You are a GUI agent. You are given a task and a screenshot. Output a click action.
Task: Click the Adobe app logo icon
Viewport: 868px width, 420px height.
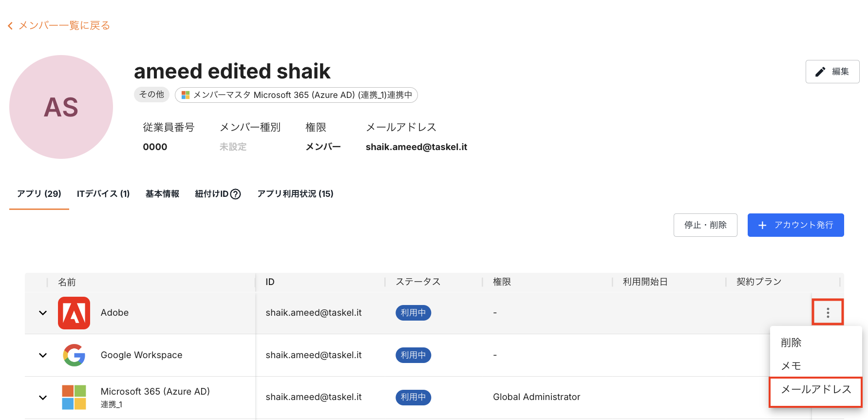click(x=74, y=313)
